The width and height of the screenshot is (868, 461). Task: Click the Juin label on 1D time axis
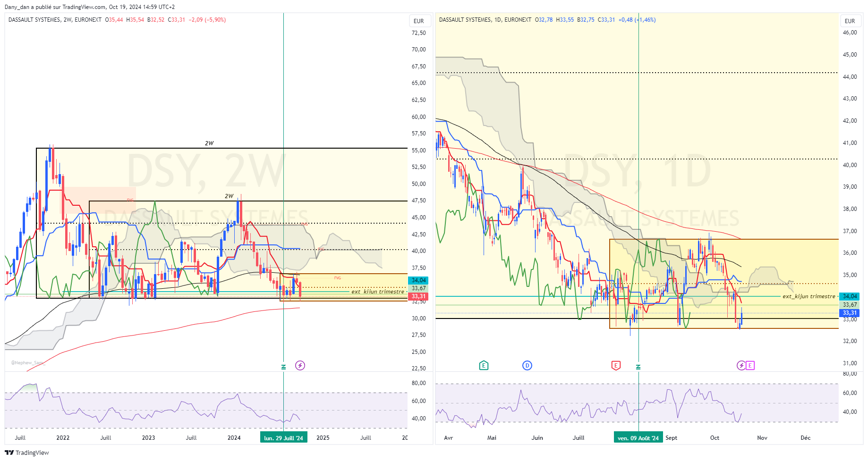pyautogui.click(x=537, y=438)
